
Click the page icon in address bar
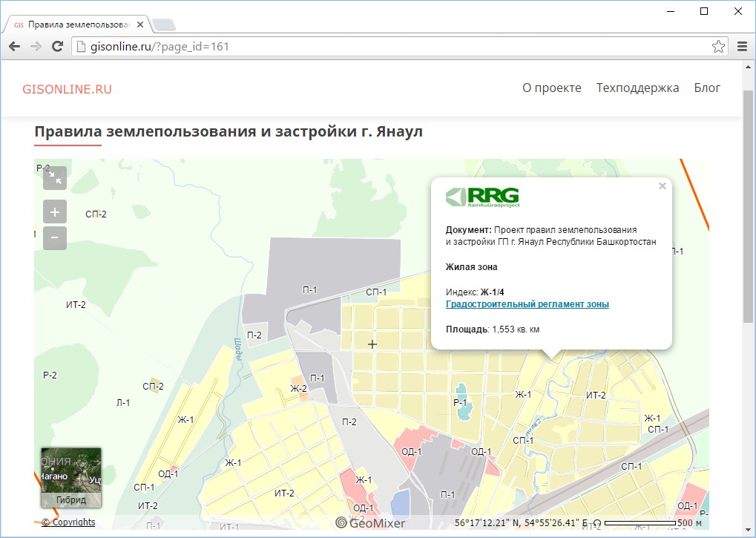(81, 46)
